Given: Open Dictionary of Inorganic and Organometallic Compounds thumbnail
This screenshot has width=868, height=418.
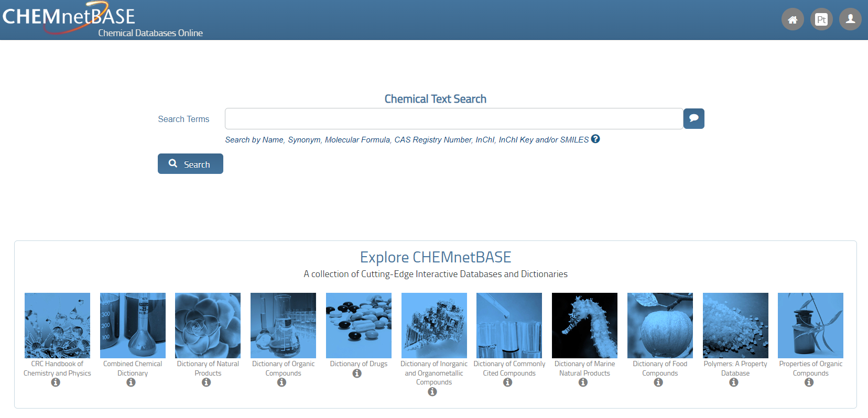Looking at the screenshot, I should [434, 325].
